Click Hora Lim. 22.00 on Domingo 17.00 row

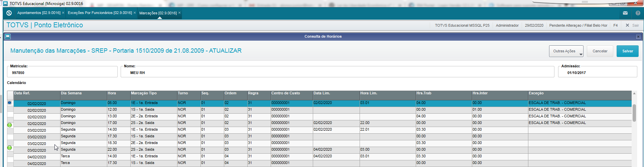[x=388, y=123]
